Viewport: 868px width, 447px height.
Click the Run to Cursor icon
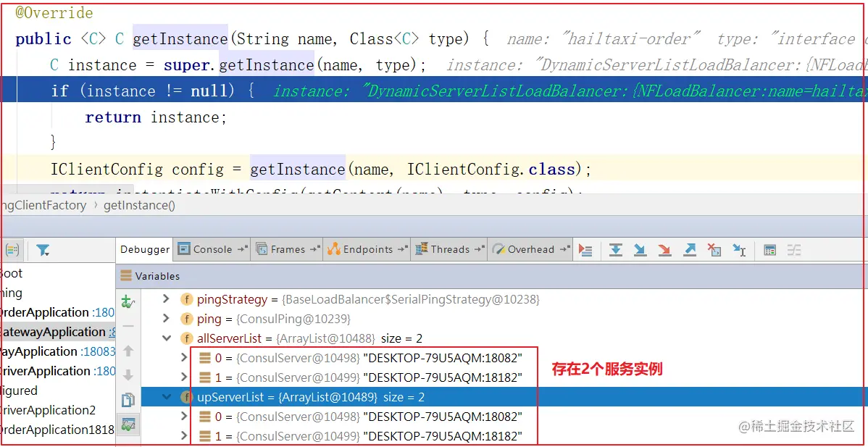pos(739,250)
